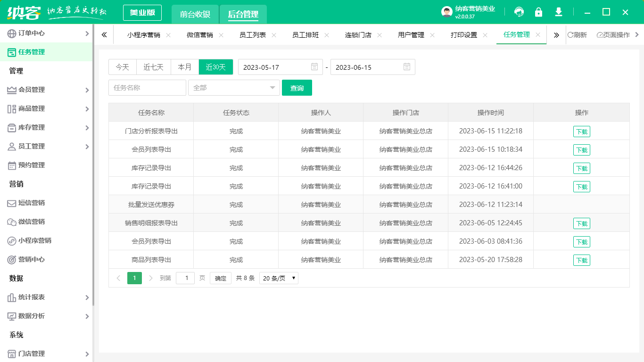
Task: Click 刷新 to refresh page
Action: tap(577, 35)
